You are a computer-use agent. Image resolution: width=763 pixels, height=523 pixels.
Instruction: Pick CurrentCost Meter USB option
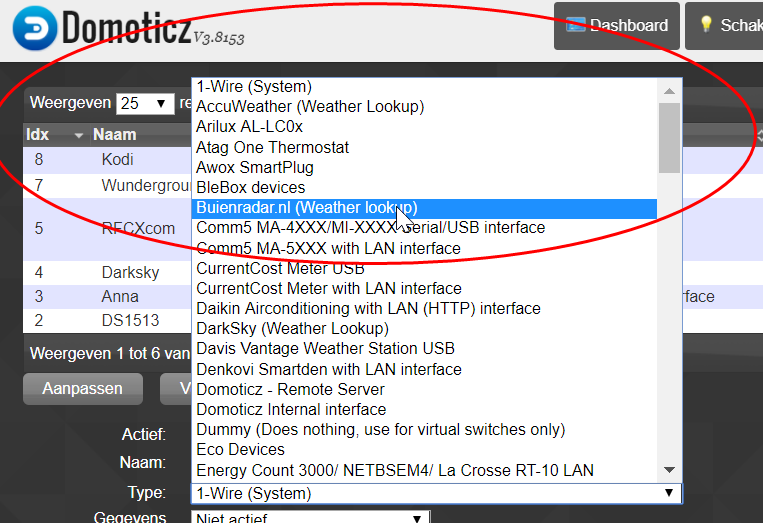click(x=424, y=269)
